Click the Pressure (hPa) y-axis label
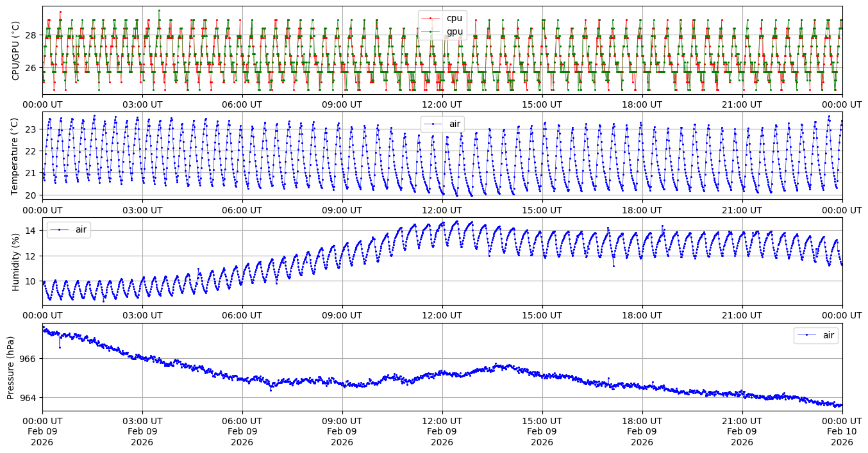The height and width of the screenshot is (453, 868). 11,367
